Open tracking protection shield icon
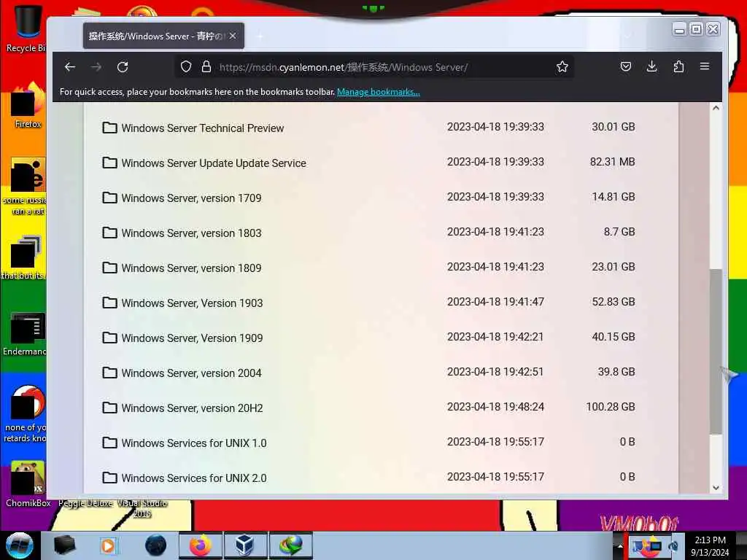This screenshot has height=560, width=747. pyautogui.click(x=186, y=66)
